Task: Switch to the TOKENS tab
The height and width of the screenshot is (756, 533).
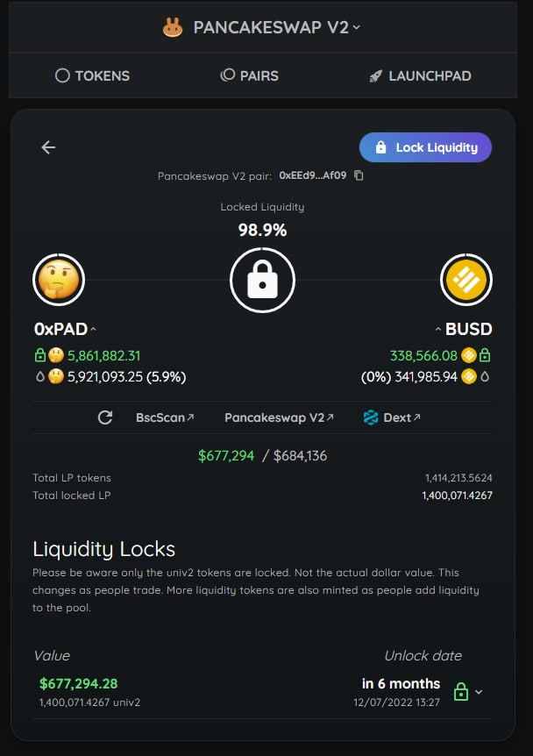Action: point(93,75)
